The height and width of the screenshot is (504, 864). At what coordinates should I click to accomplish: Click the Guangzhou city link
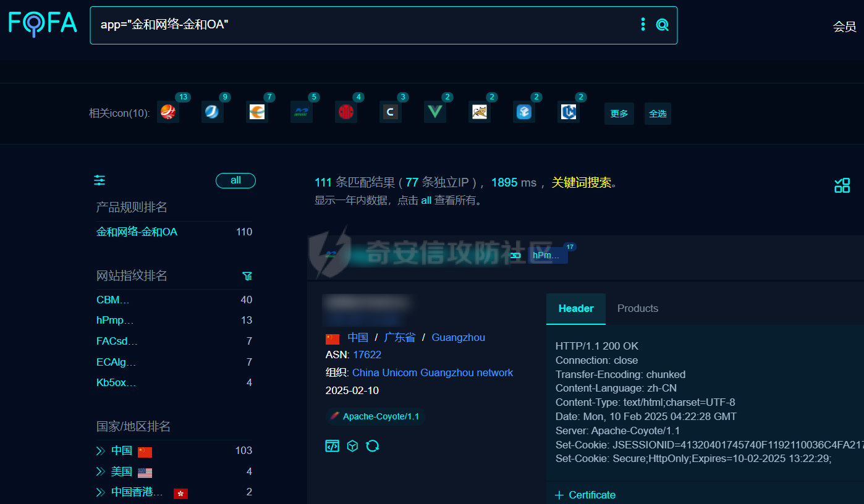(458, 337)
